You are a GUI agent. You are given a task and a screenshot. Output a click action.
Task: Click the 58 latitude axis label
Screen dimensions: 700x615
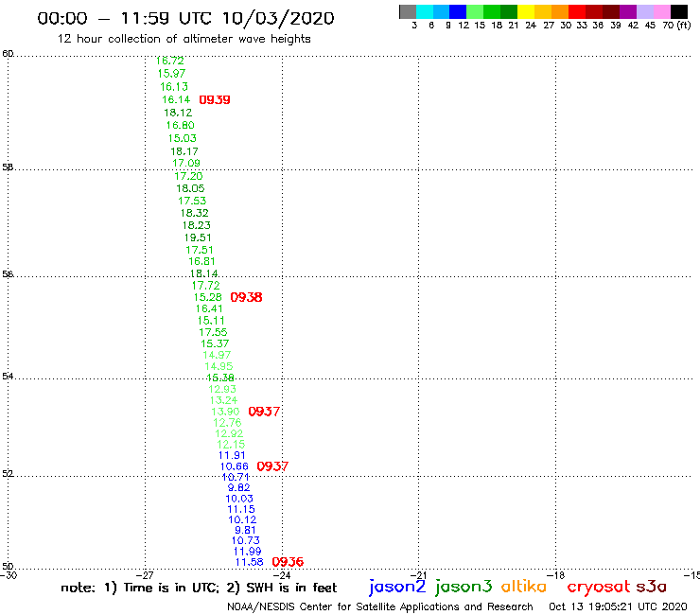pyautogui.click(x=8, y=167)
